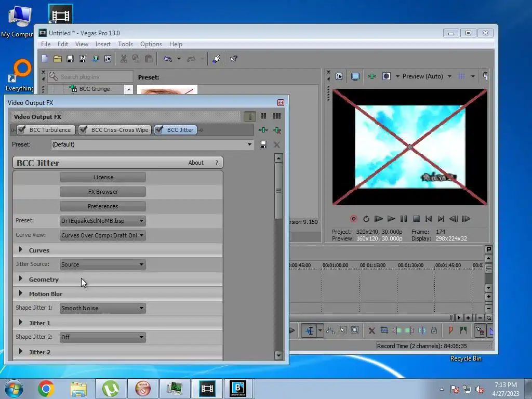Play from start in preview transport
Screen dimensions: 532x399
click(378, 219)
